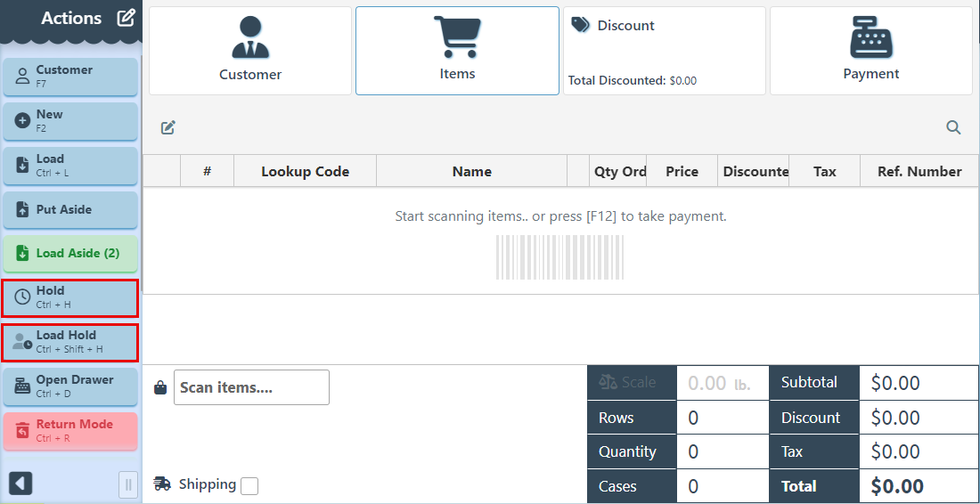The width and height of the screenshot is (980, 504).
Task: Click the Scan items input field
Action: click(251, 387)
